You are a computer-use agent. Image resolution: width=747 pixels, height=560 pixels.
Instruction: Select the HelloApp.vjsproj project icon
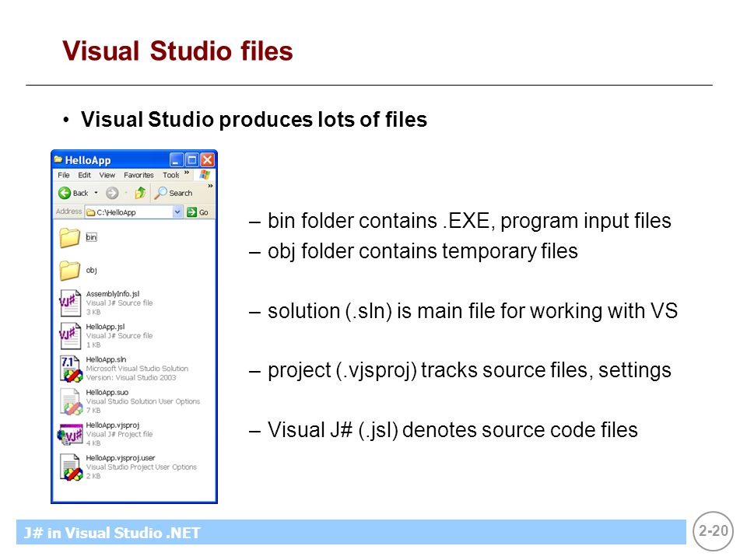[69, 434]
